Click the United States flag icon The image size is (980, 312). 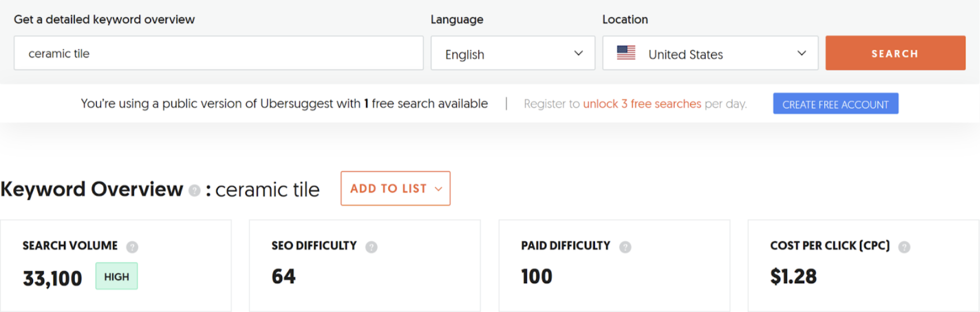tap(626, 53)
